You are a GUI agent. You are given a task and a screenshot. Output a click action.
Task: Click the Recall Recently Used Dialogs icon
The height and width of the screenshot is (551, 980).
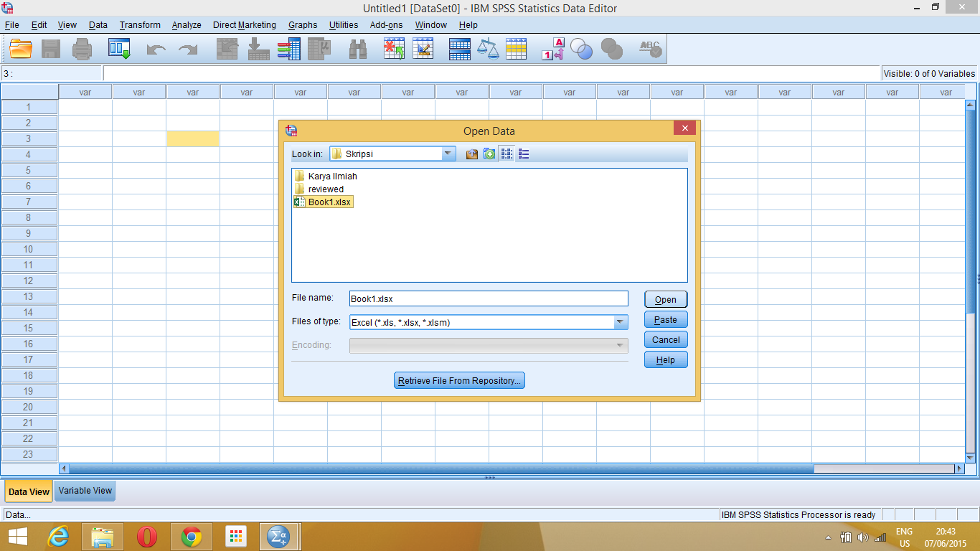click(119, 49)
